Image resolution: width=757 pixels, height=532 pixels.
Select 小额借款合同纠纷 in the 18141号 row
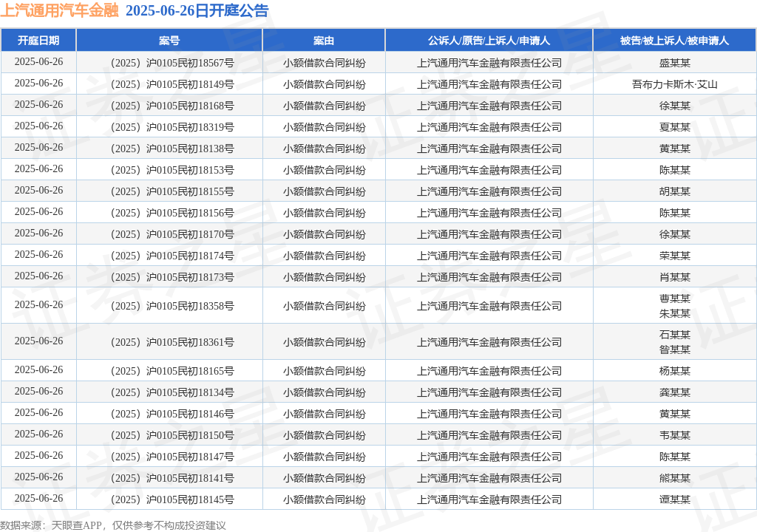(x=325, y=478)
